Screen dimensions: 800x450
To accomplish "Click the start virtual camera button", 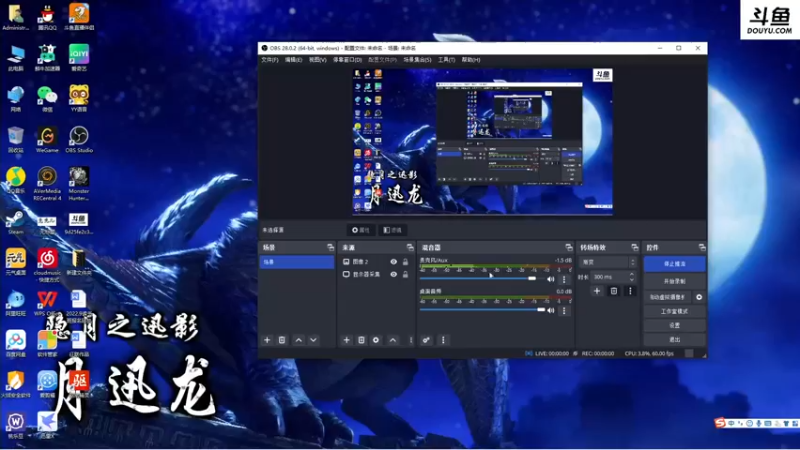I will click(x=667, y=297).
